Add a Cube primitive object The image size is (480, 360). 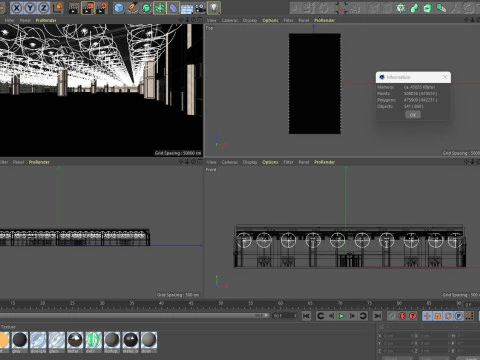click(x=119, y=8)
